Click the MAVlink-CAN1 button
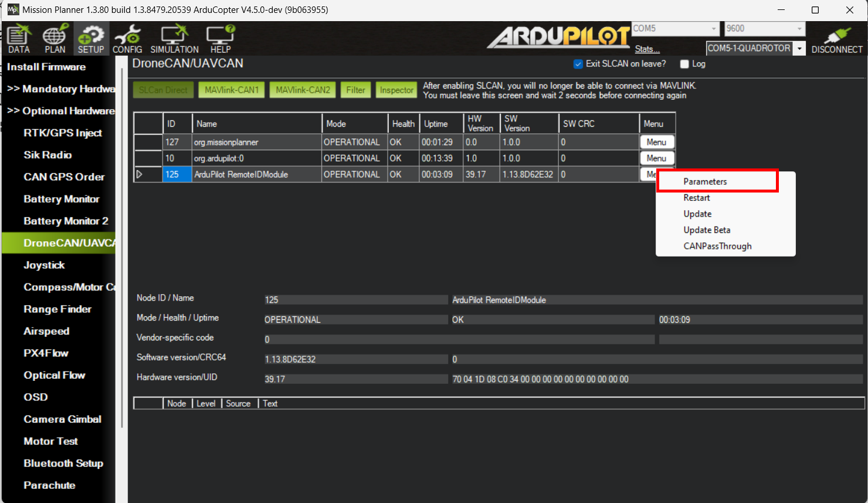 tap(232, 90)
